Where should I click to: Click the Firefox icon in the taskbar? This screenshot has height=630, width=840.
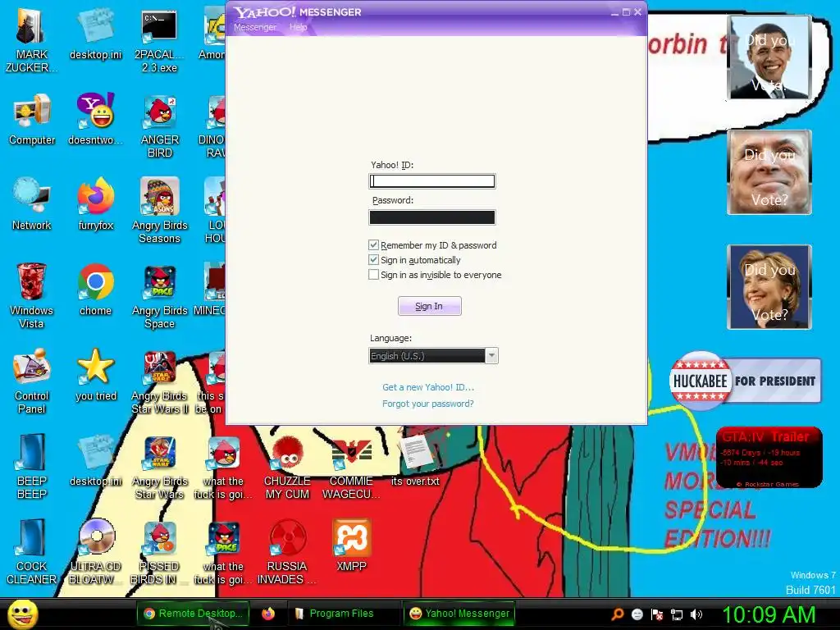[x=268, y=614]
